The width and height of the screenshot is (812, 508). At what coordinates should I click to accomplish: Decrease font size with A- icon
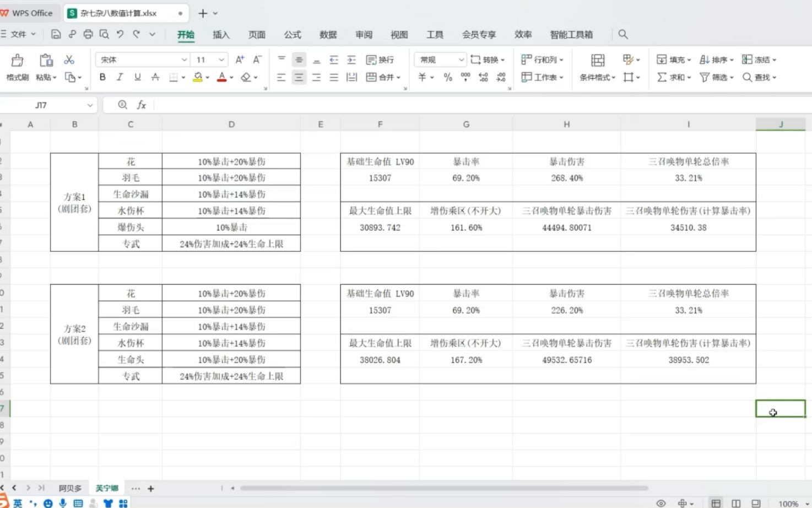(257, 60)
